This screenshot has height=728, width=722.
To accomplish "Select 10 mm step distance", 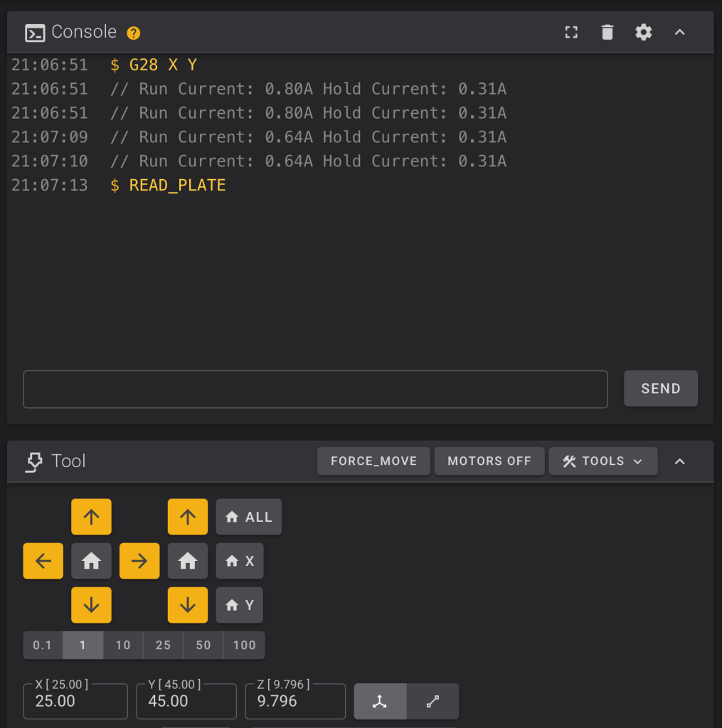I will pos(123,646).
